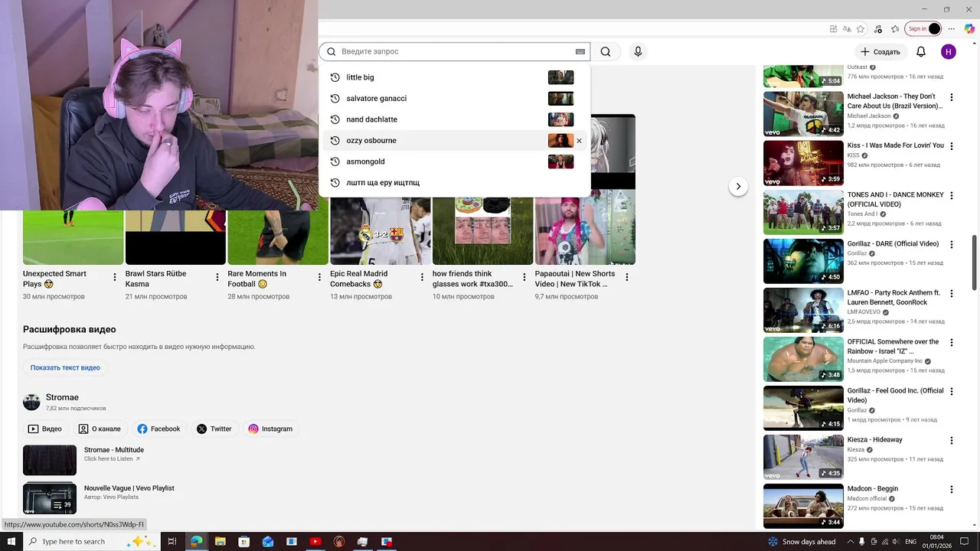Click the YouTube search magnifier button
This screenshot has height=551, width=980.
pos(606,52)
